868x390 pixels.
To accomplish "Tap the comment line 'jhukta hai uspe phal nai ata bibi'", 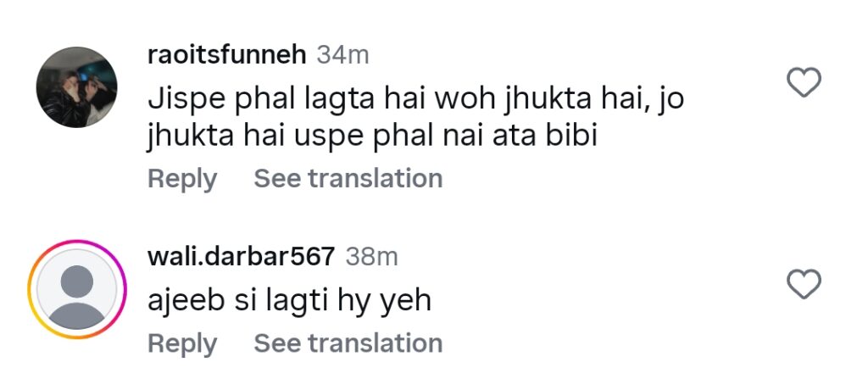I will 372,136.
